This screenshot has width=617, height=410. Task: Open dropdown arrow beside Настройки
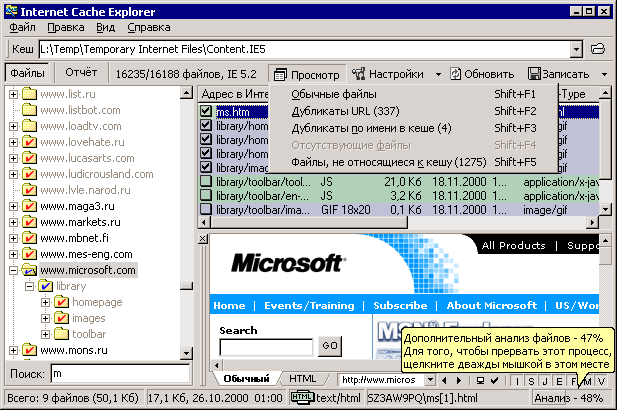[x=438, y=74]
